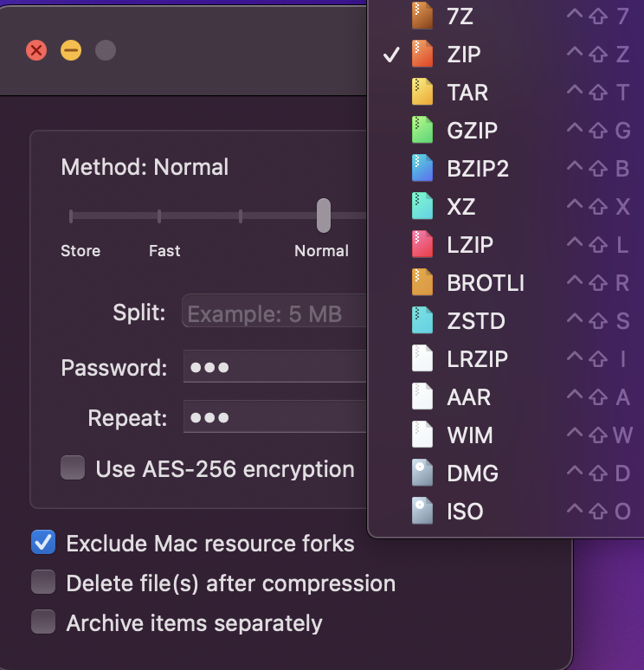Uncheck Exclude Mac resource forks

(x=43, y=544)
